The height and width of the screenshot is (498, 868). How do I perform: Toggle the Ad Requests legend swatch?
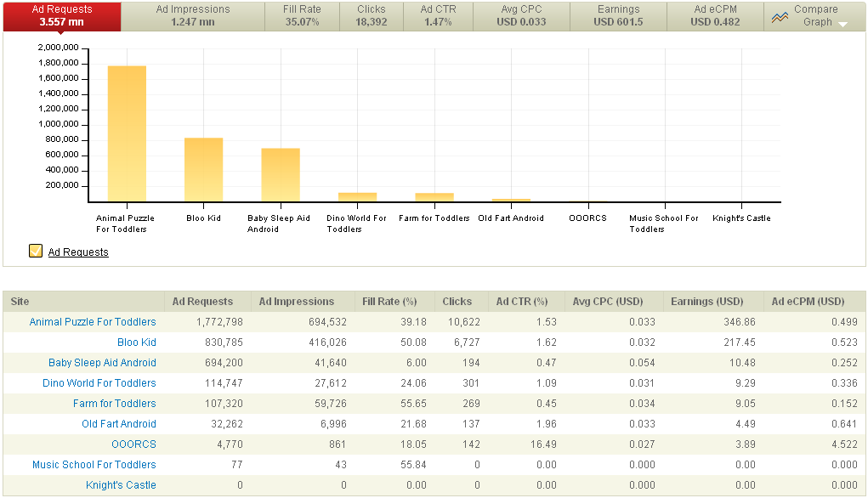pos(35,251)
